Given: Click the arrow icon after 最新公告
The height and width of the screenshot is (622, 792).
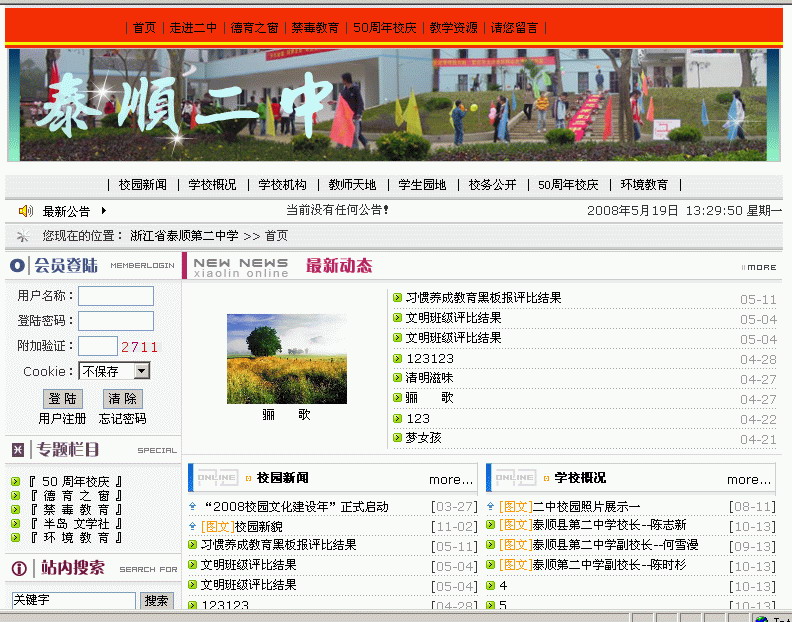Looking at the screenshot, I should [104, 211].
